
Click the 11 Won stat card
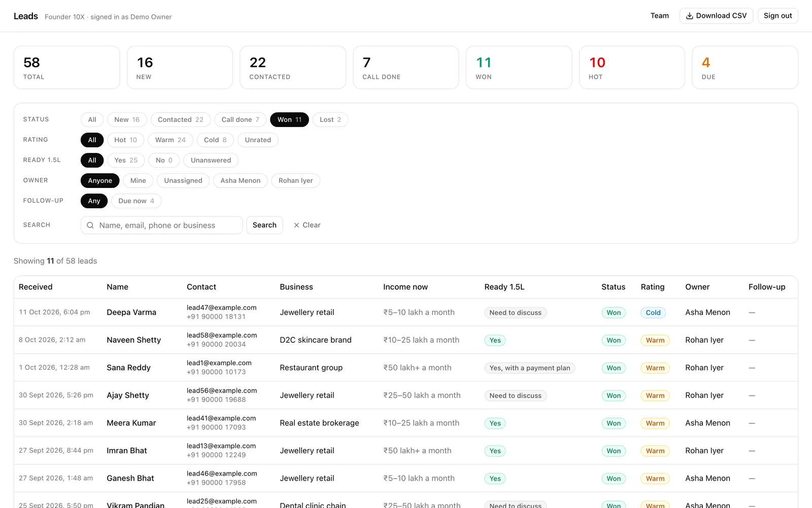coord(519,68)
